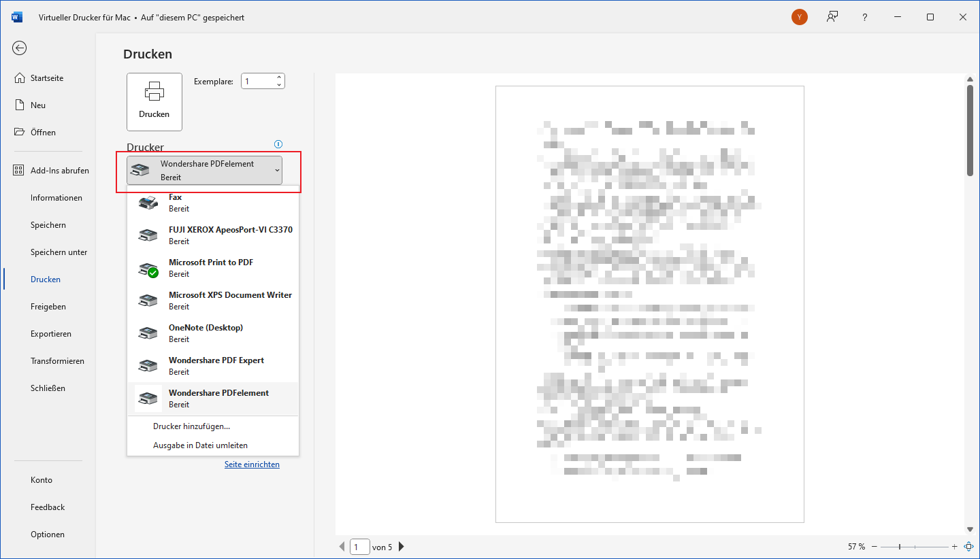Click the FUJI XEROX printer icon
The image size is (980, 559).
pyautogui.click(x=148, y=235)
